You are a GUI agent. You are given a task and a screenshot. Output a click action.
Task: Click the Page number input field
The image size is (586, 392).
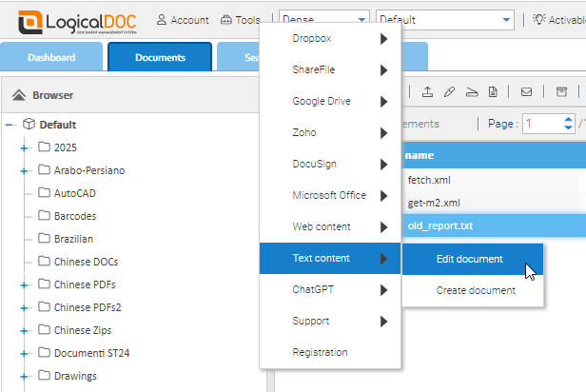(x=543, y=124)
